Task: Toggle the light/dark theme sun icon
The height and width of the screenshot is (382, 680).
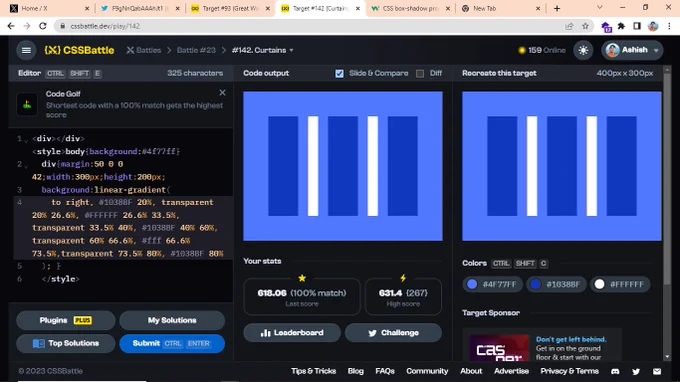Action: coord(583,50)
